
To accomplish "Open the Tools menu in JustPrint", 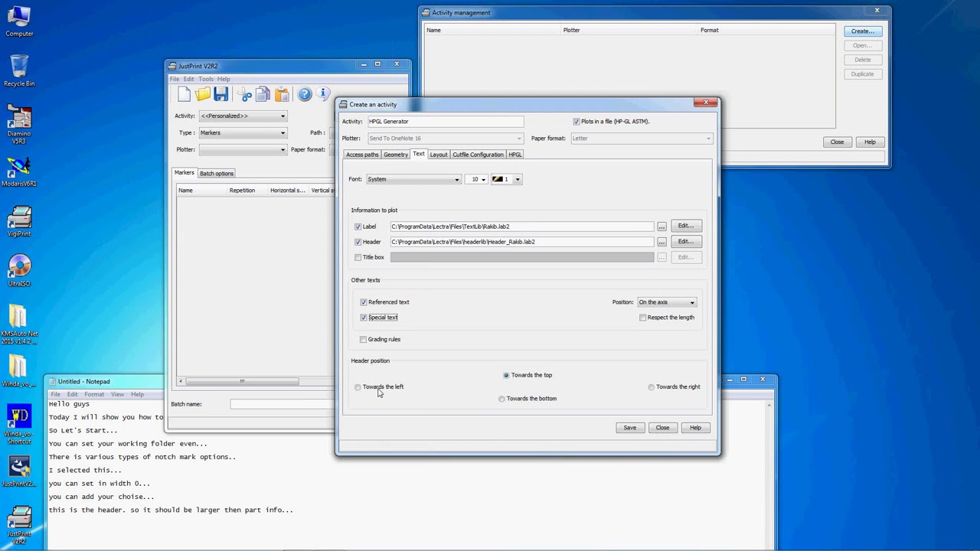I will (x=206, y=79).
